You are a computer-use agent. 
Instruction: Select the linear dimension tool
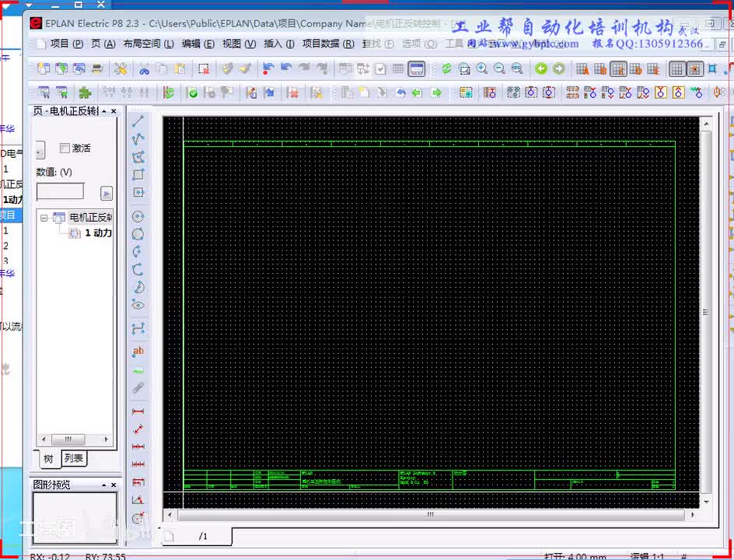coord(138,411)
